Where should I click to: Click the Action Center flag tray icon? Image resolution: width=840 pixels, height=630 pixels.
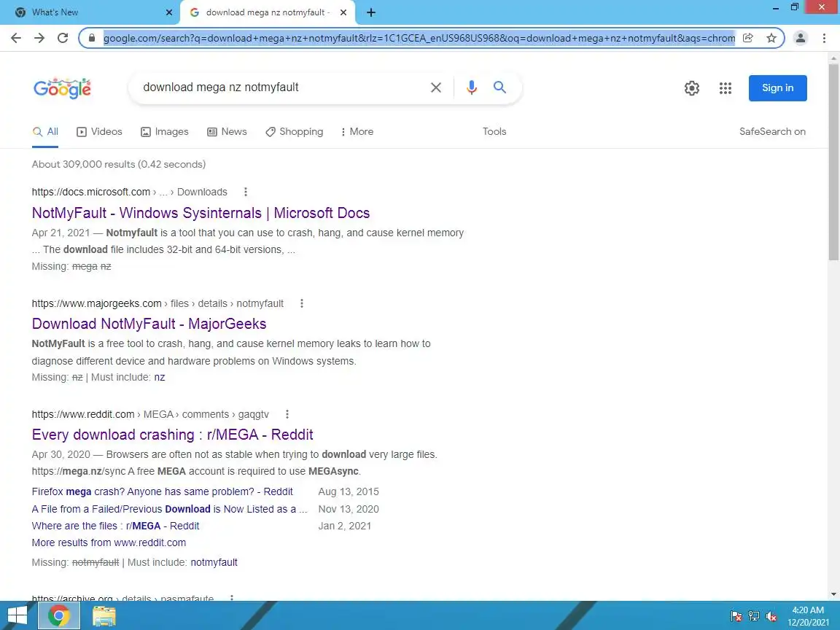(736, 616)
